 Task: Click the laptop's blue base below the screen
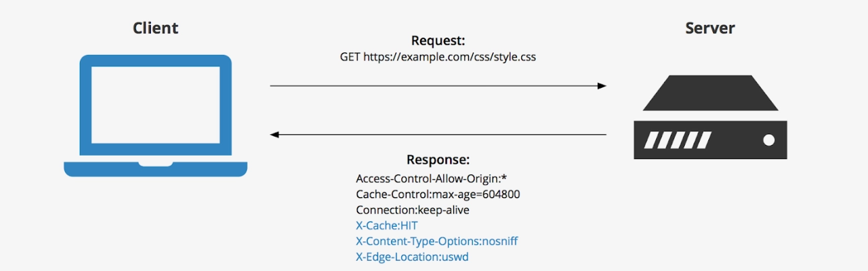pyautogui.click(x=155, y=168)
